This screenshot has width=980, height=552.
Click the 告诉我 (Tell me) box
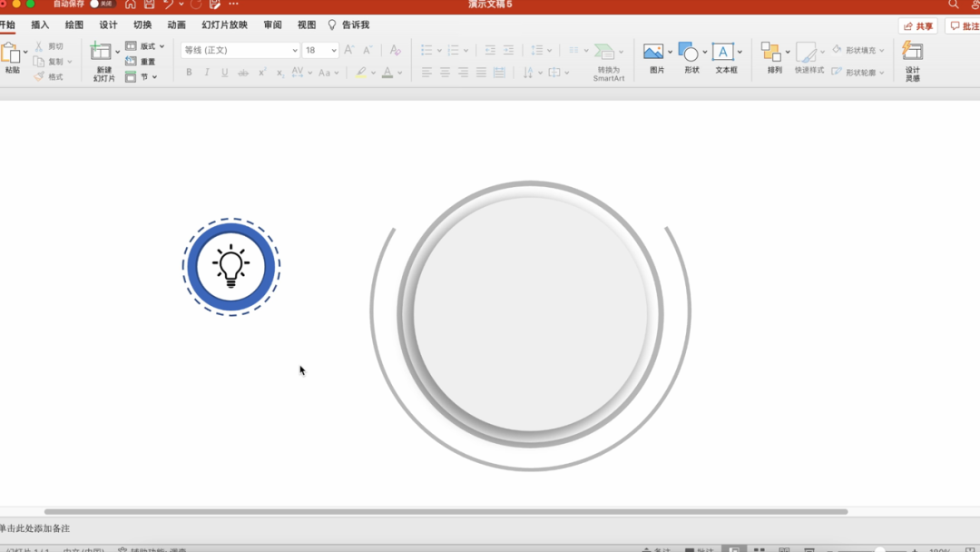click(348, 25)
